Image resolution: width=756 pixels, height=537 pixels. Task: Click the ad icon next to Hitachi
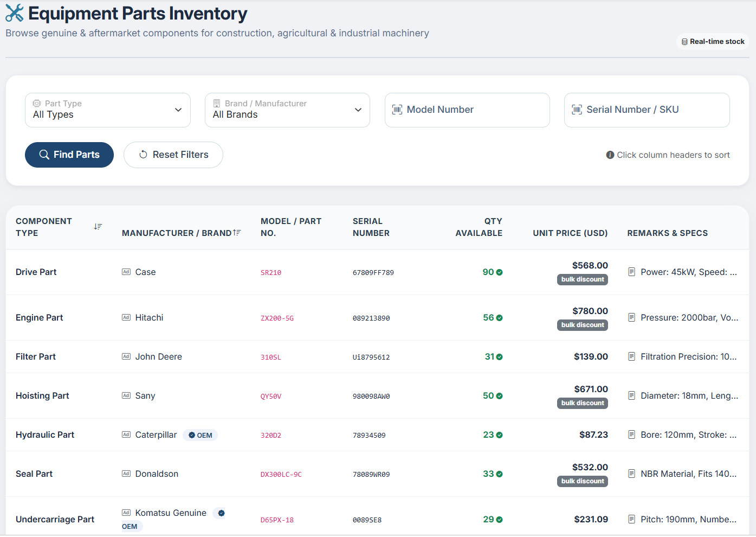pyautogui.click(x=126, y=317)
